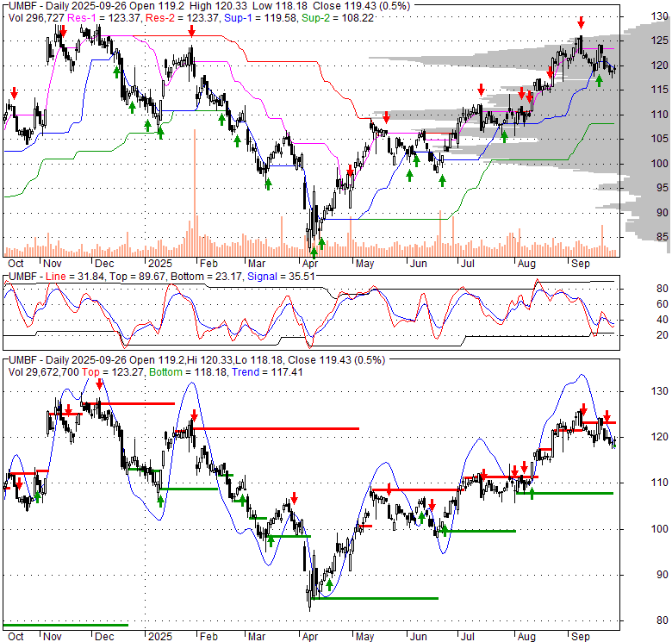Click the red 'Res-2 = 123.37' label
The image size is (672, 642).
click(x=183, y=18)
